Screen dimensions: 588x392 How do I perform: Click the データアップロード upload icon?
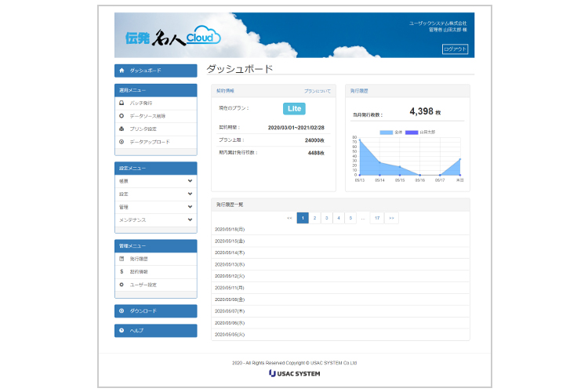pos(122,142)
